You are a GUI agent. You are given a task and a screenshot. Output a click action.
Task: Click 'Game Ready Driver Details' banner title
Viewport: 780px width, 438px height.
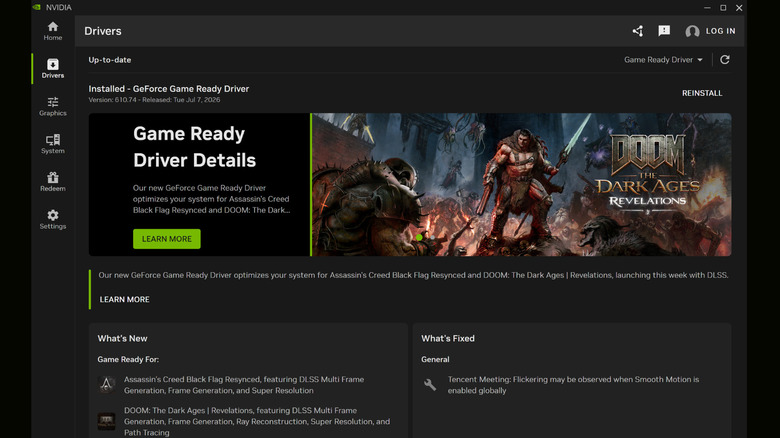195,147
